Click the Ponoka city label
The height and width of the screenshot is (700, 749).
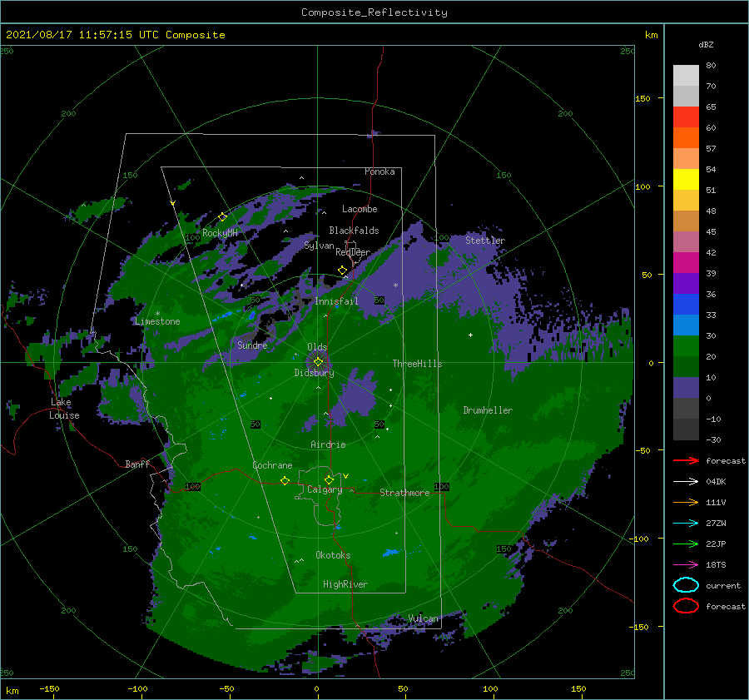(x=379, y=171)
